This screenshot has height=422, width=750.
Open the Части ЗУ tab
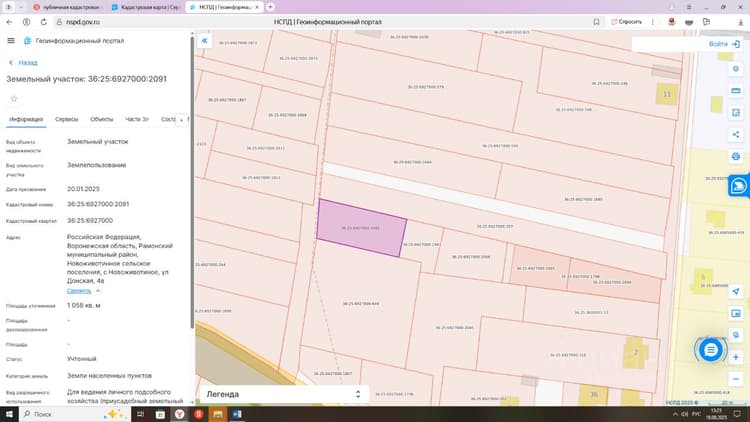pos(137,119)
